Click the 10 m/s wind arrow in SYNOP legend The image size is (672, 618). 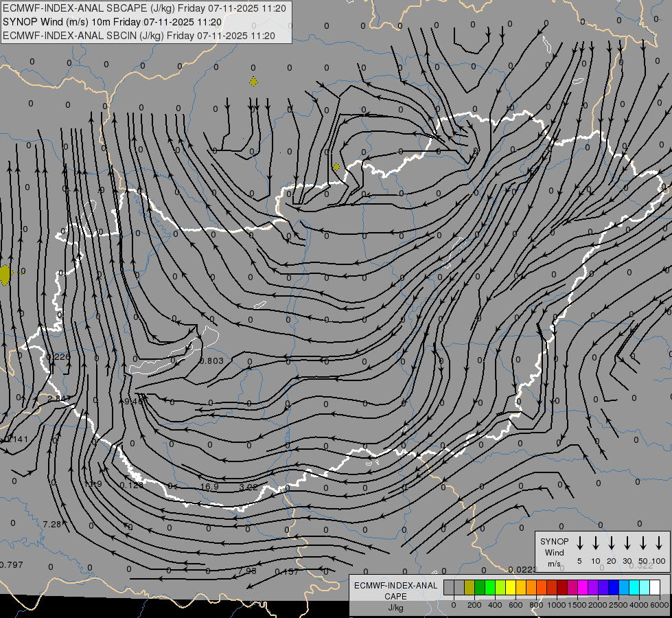(x=595, y=543)
